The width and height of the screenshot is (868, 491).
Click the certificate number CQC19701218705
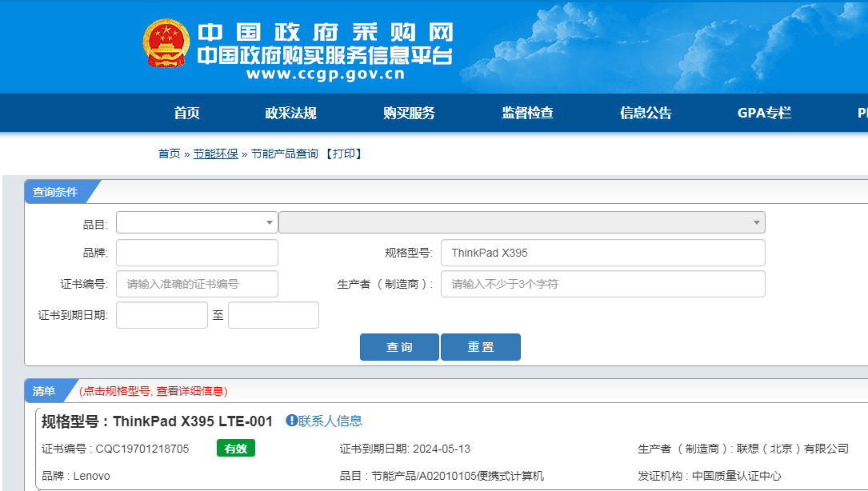tap(142, 449)
